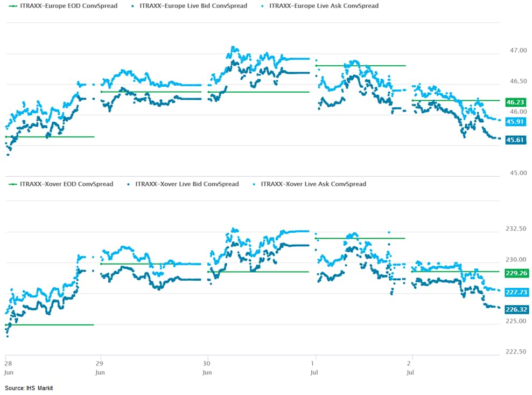Click the dark blue 45.61 bid label
This screenshot has height=395, width=532.
tap(515, 140)
